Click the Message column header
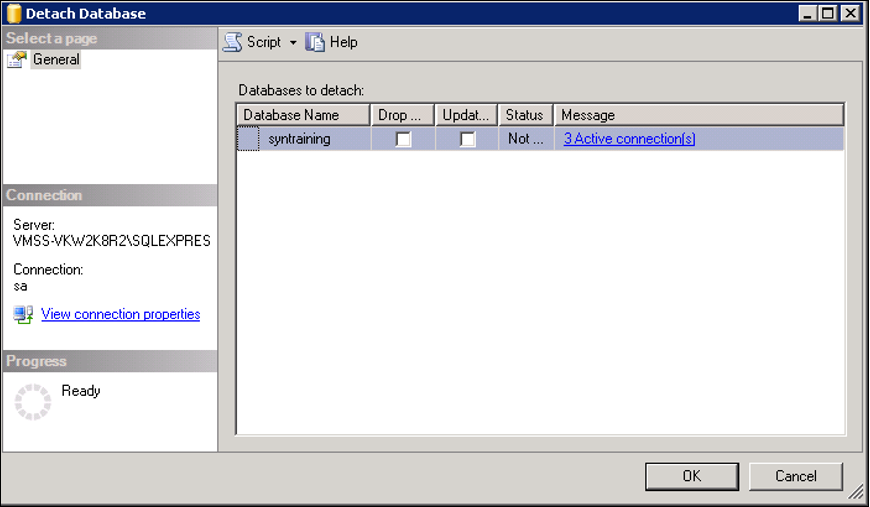This screenshot has width=870, height=507. 699,115
